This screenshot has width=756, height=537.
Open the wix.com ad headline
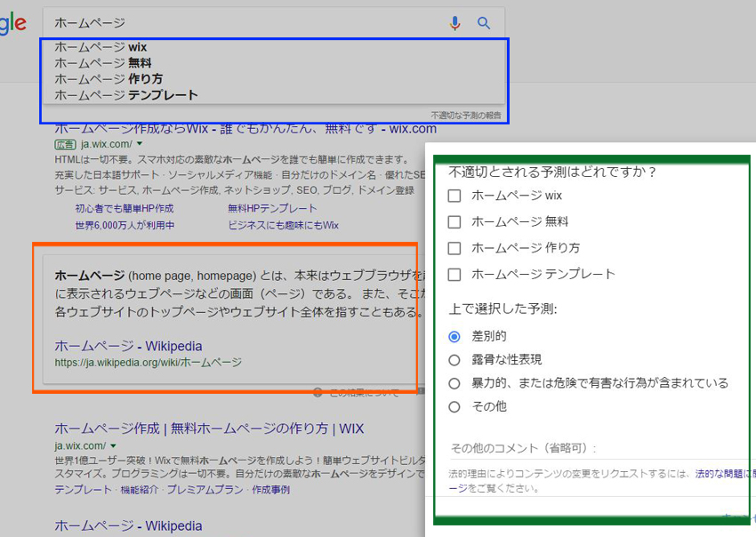click(x=245, y=129)
